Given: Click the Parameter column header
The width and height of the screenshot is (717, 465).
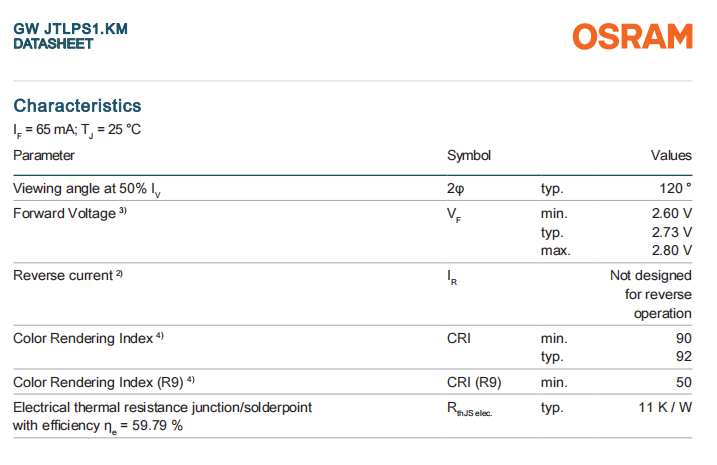Looking at the screenshot, I should (x=44, y=155).
